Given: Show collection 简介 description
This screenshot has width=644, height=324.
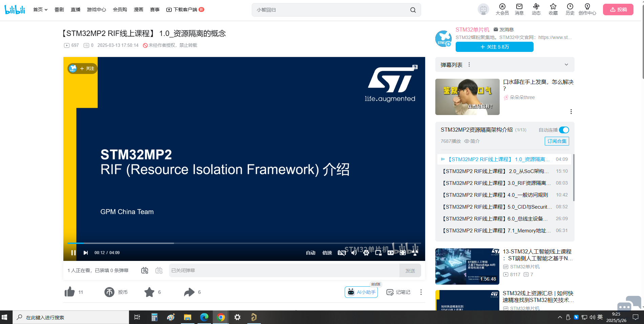Looking at the screenshot, I should (472, 141).
